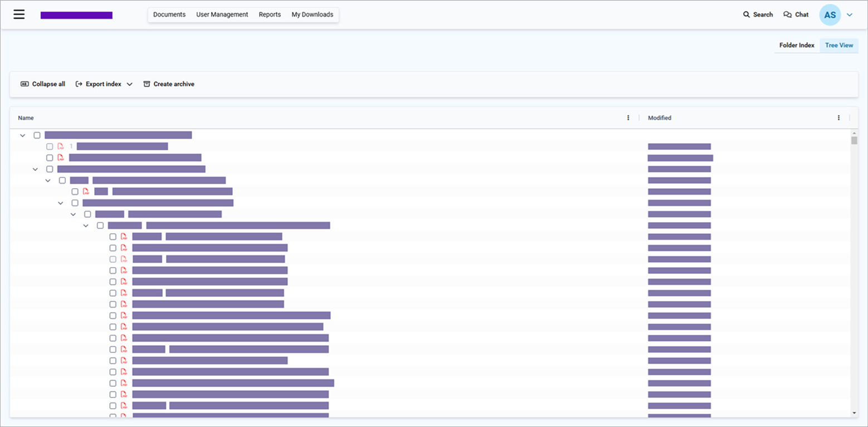This screenshot has height=427, width=868.
Task: Open Modified column options menu
Action: pyautogui.click(x=838, y=118)
